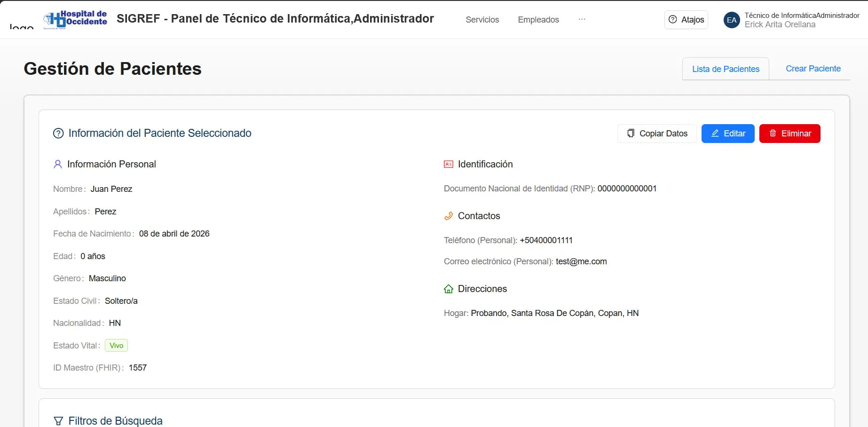Expand the three-dots overflow menu

[x=582, y=19]
